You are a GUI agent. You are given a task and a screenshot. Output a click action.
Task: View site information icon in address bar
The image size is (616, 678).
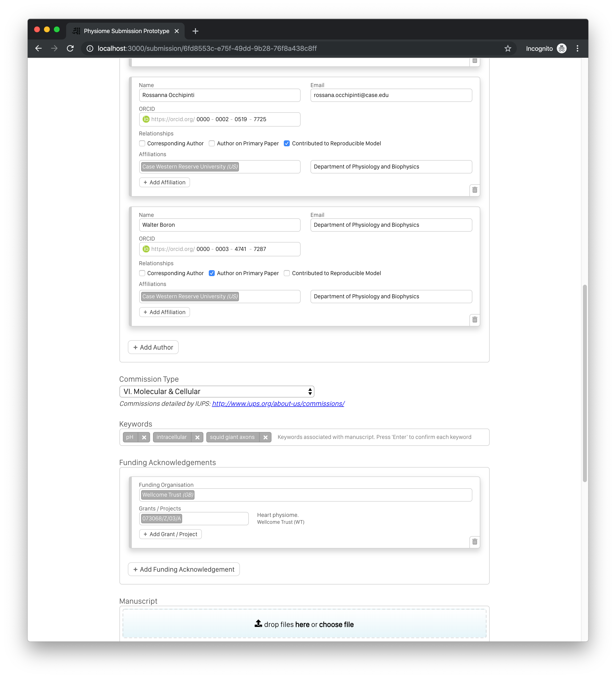tap(90, 48)
